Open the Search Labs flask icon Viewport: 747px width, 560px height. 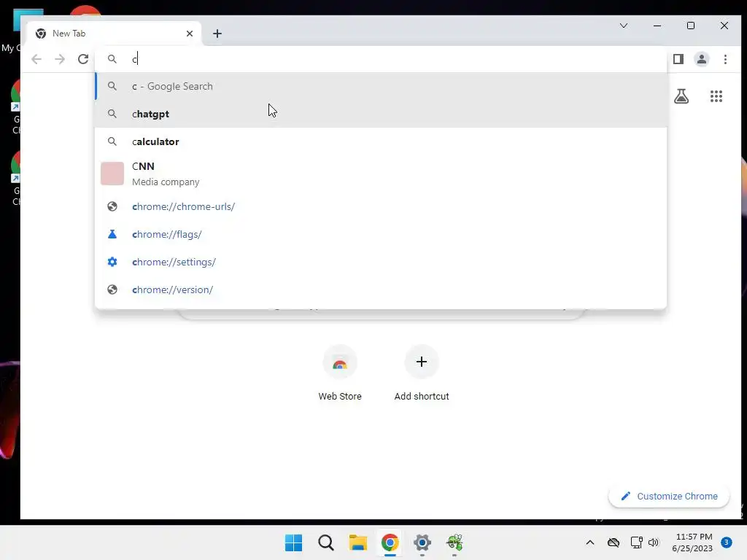coord(681,96)
